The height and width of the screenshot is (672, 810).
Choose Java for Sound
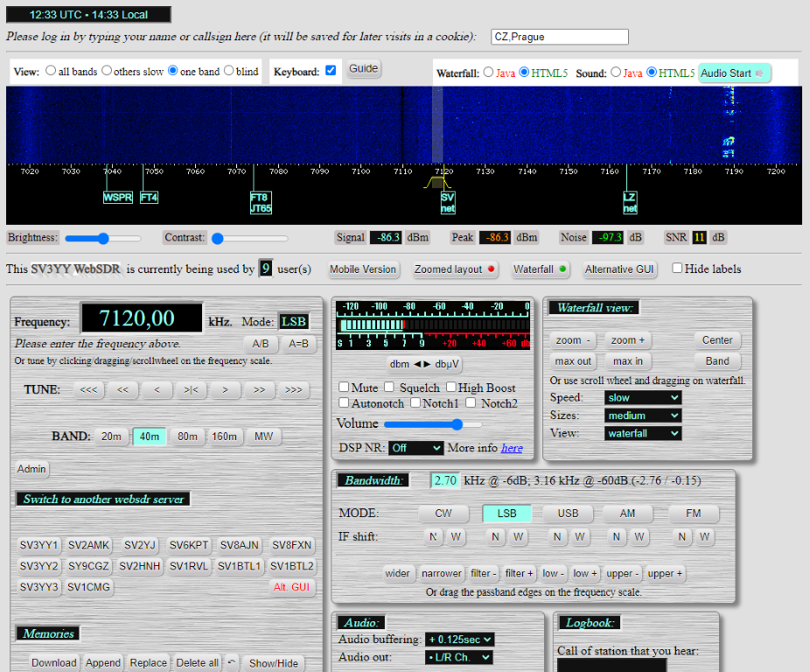tap(616, 73)
